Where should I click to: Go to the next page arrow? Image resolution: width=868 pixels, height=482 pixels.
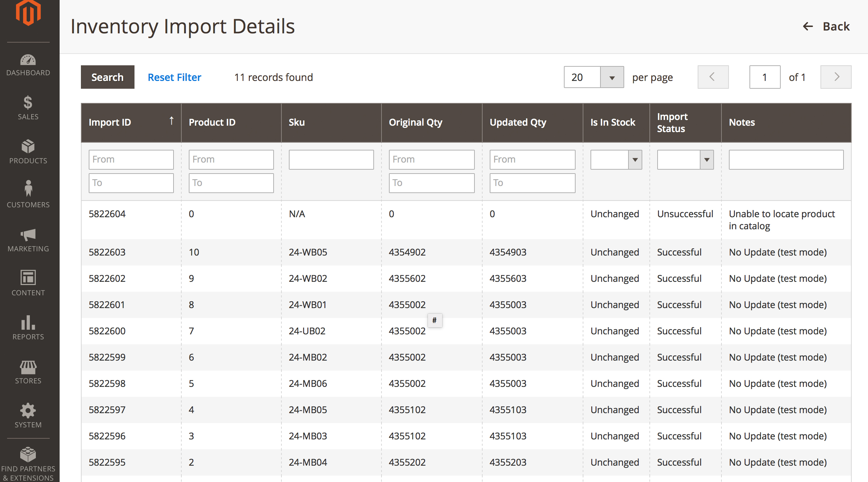point(836,77)
